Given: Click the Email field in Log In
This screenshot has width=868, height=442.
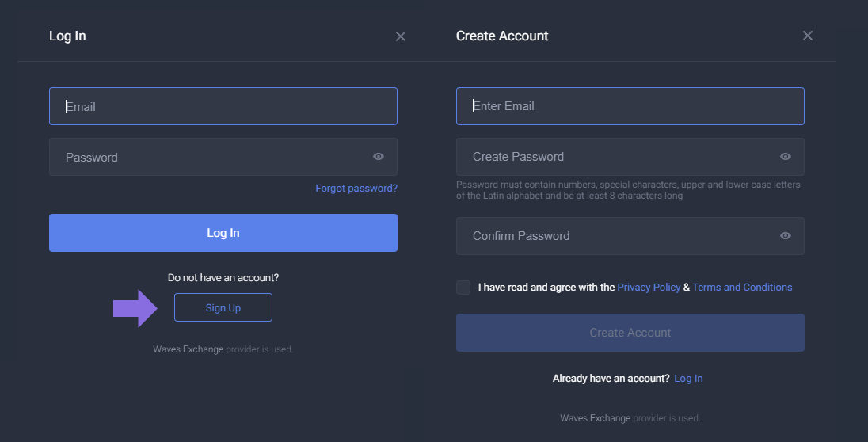Looking at the screenshot, I should tap(223, 106).
